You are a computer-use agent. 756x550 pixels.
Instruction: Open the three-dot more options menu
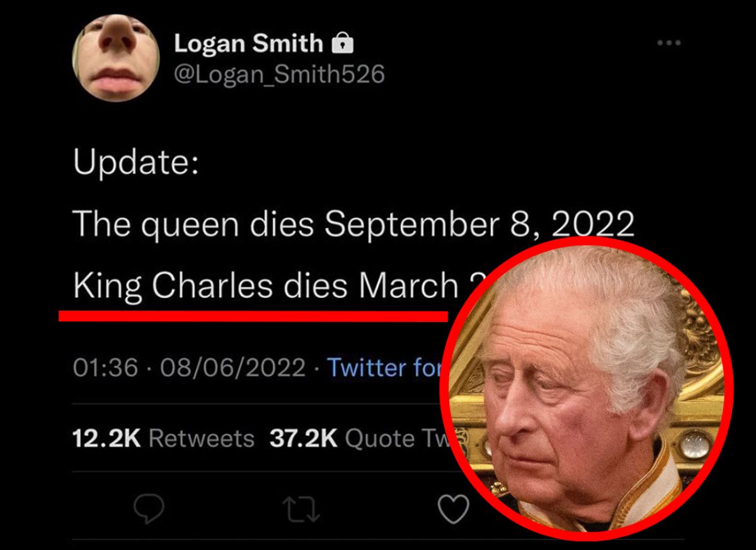[668, 43]
